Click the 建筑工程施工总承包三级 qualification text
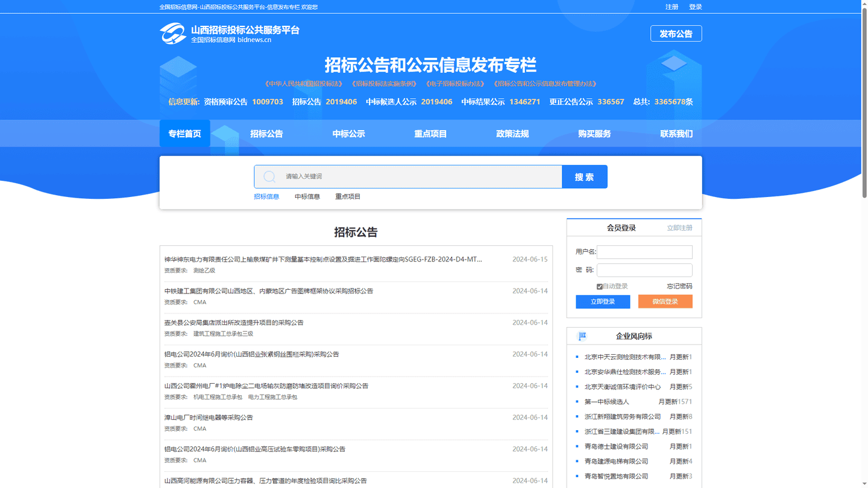Screen dimensions: 868x488 pos(223,334)
